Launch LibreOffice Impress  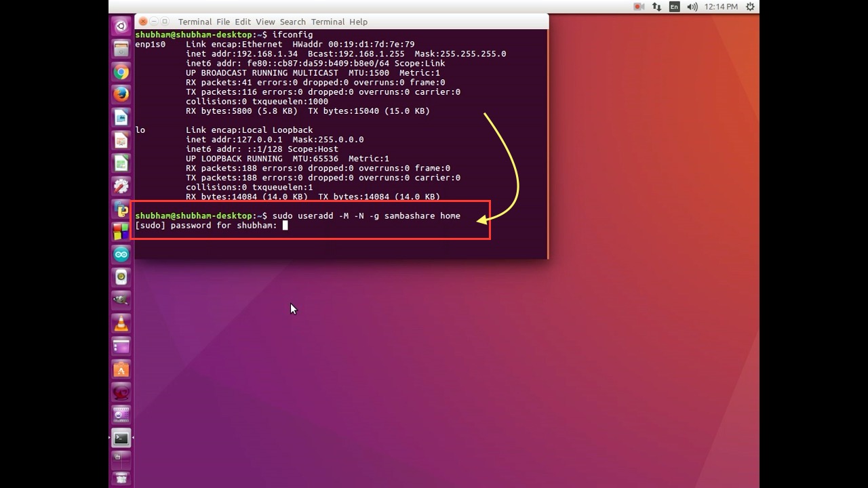tap(121, 140)
